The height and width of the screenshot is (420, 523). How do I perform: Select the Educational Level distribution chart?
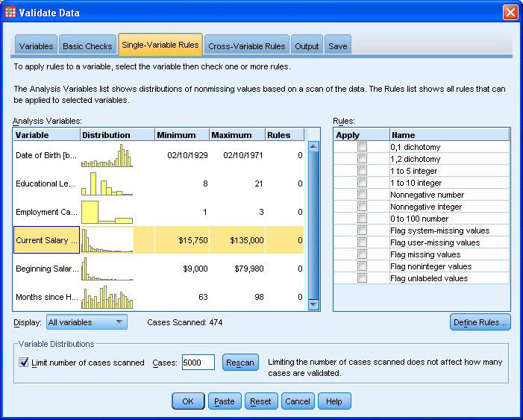[x=107, y=184]
